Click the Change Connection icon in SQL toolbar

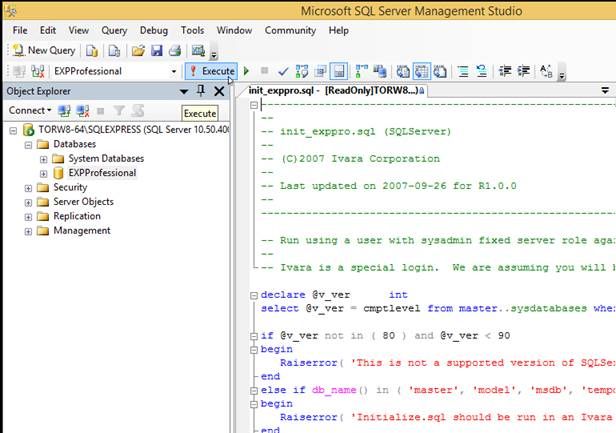[x=38, y=71]
